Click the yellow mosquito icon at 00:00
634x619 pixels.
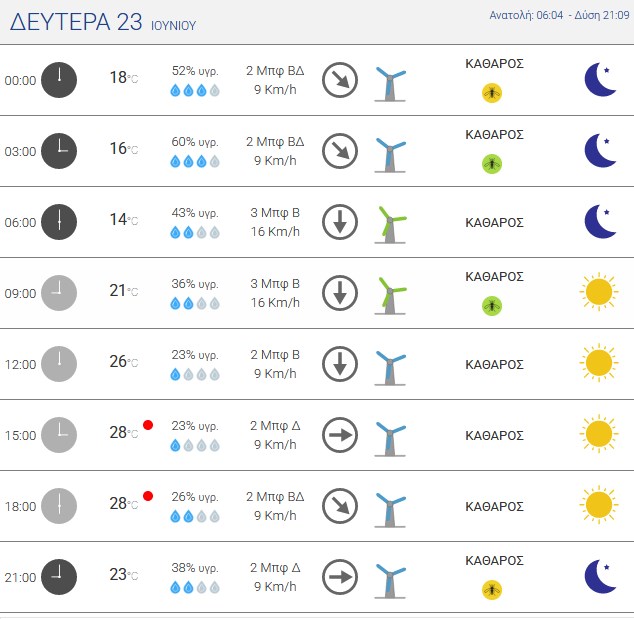pos(492,93)
